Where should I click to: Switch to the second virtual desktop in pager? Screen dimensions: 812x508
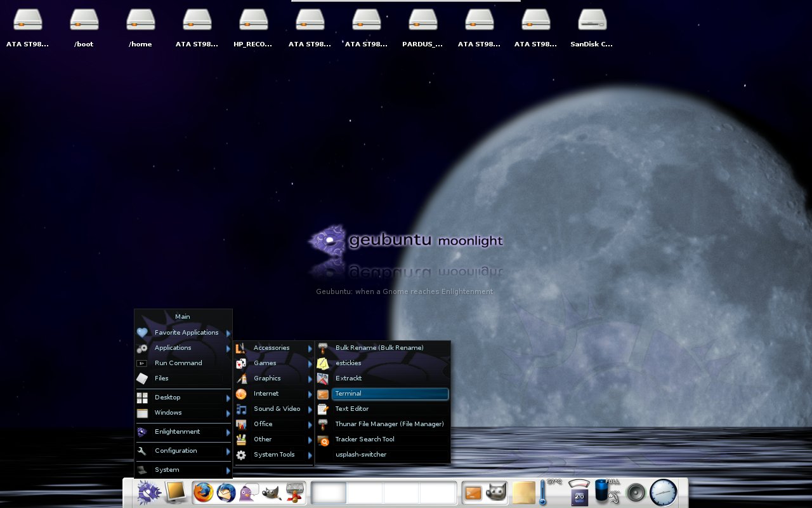[x=365, y=493]
